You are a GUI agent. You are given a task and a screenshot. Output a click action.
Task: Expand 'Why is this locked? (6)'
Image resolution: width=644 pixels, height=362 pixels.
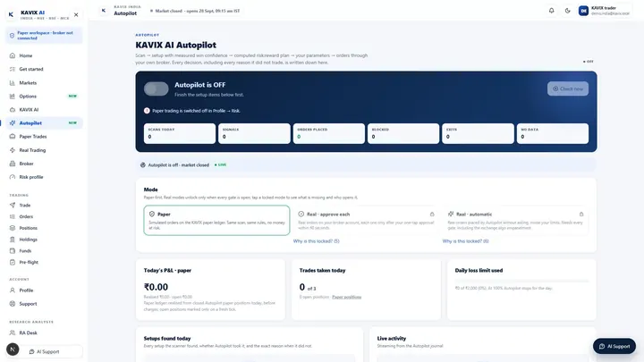(x=465, y=241)
